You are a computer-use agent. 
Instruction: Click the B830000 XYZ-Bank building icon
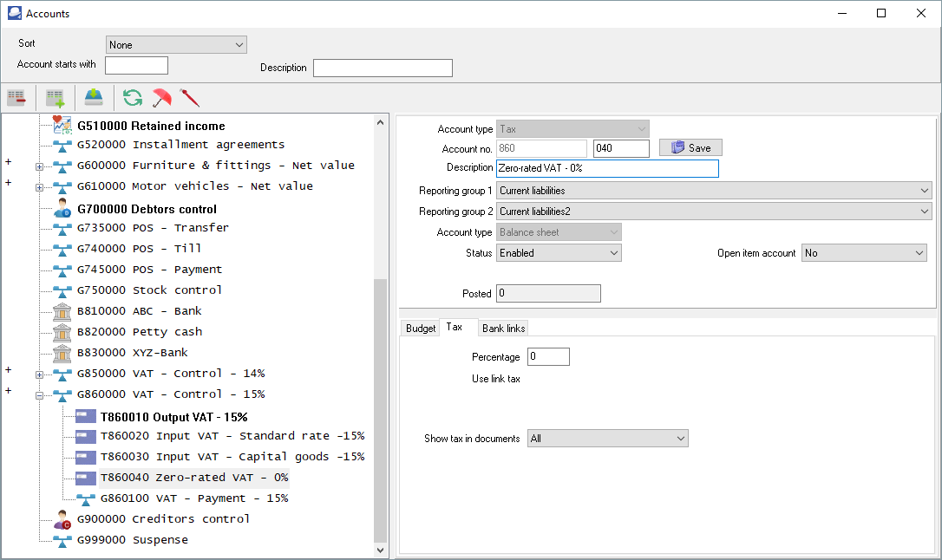[62, 352]
